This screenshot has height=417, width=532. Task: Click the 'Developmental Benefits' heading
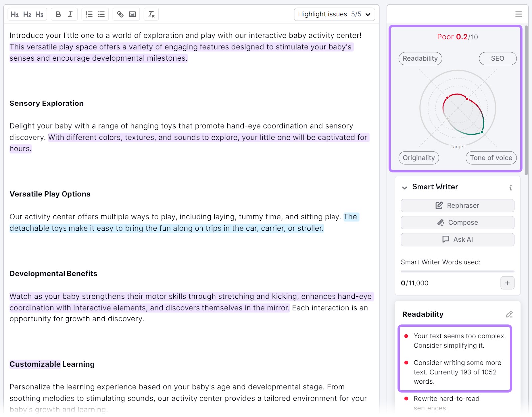54,274
